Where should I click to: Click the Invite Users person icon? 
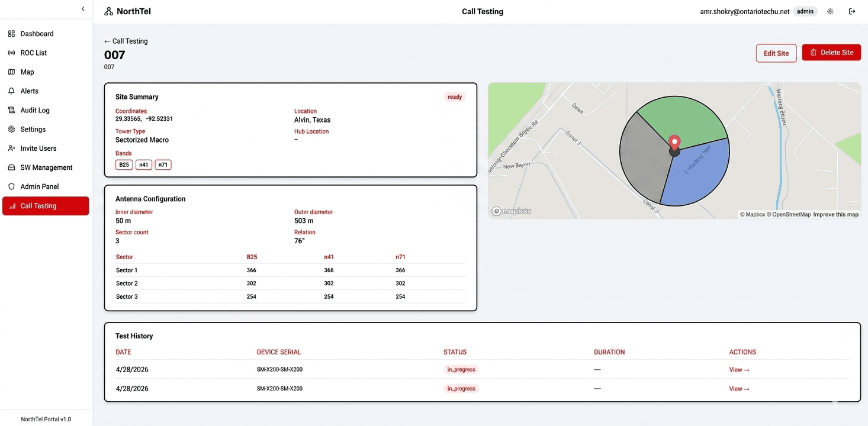pyautogui.click(x=11, y=149)
